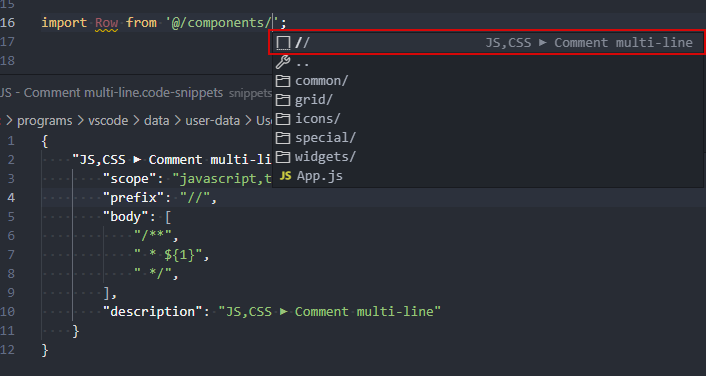Select icons/ folder in autocomplete list
Viewport: 706px width, 376px height.
487,118
